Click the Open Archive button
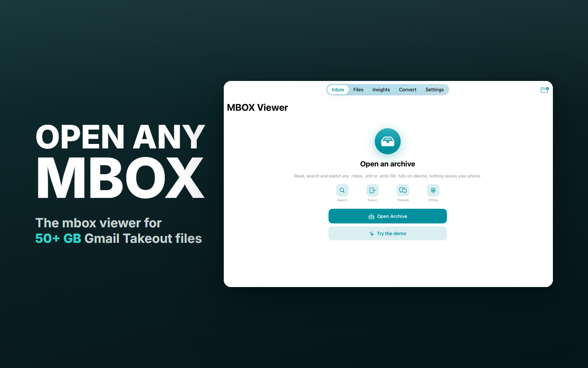 (x=388, y=216)
